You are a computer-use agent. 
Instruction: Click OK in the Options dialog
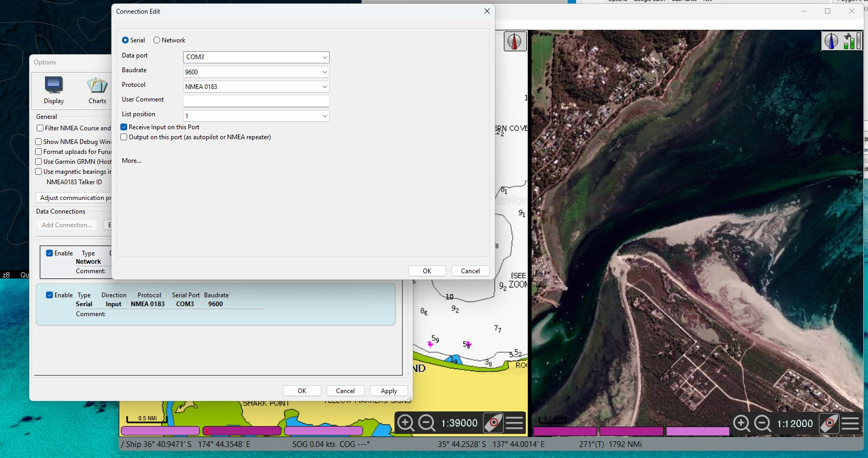pyautogui.click(x=302, y=391)
